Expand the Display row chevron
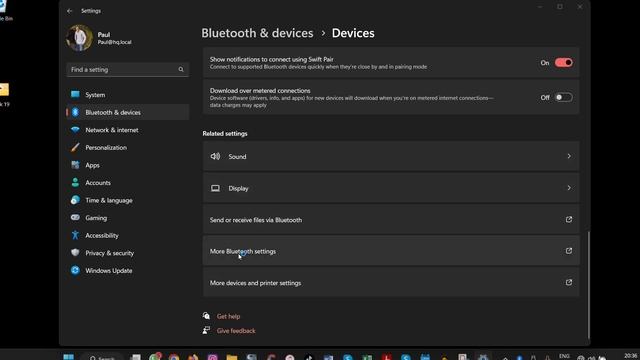 coord(569,188)
